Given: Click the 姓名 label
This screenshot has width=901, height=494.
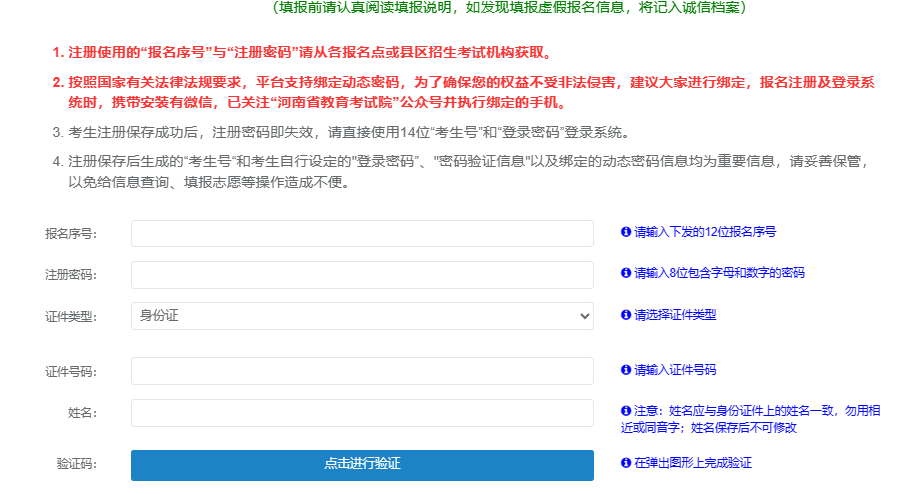Looking at the screenshot, I should (x=83, y=413).
